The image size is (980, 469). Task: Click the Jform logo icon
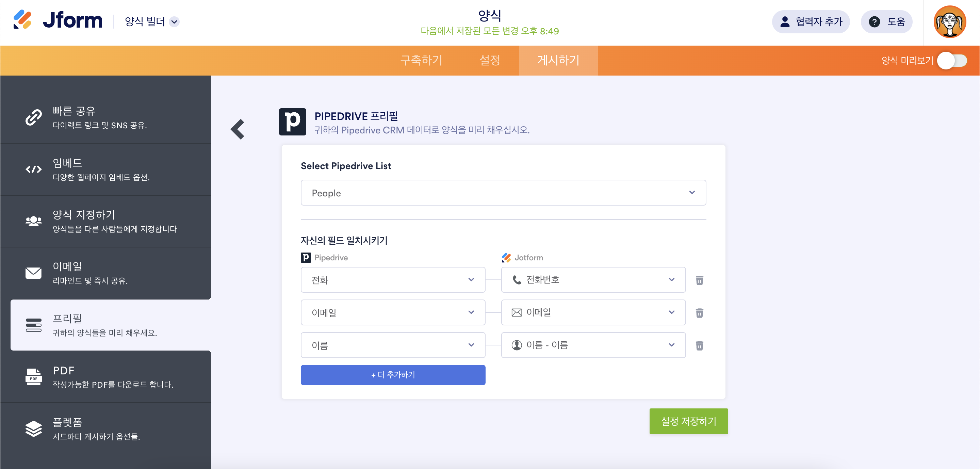pyautogui.click(x=22, y=20)
